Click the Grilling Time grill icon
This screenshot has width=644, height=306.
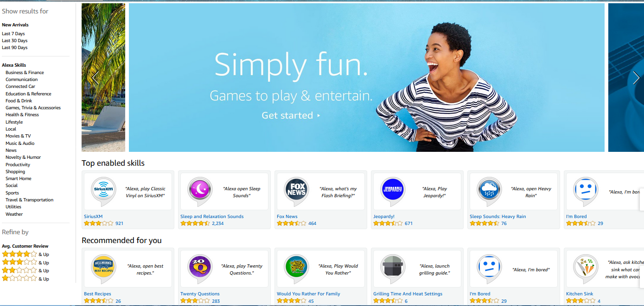click(393, 269)
